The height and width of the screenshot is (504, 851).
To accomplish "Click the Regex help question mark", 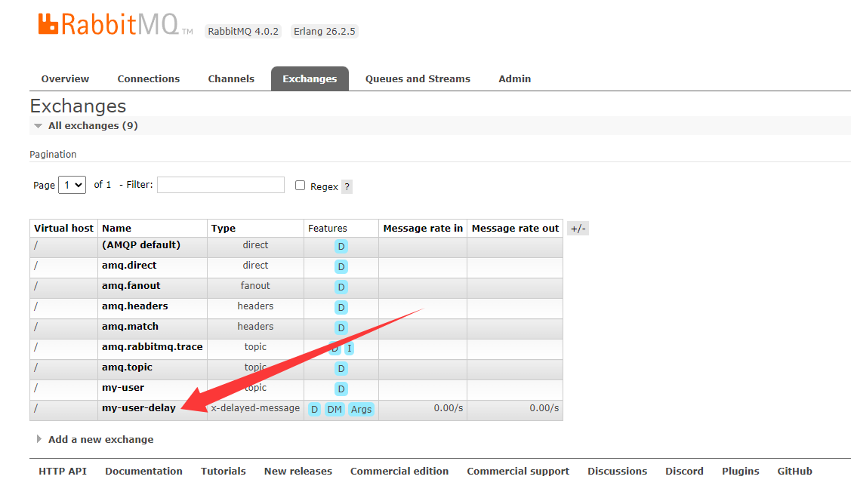I will click(x=347, y=186).
